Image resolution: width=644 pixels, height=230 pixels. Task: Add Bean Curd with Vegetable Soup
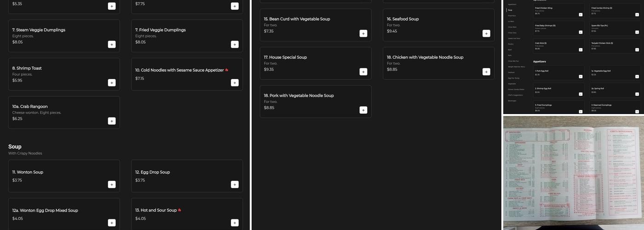point(363,34)
